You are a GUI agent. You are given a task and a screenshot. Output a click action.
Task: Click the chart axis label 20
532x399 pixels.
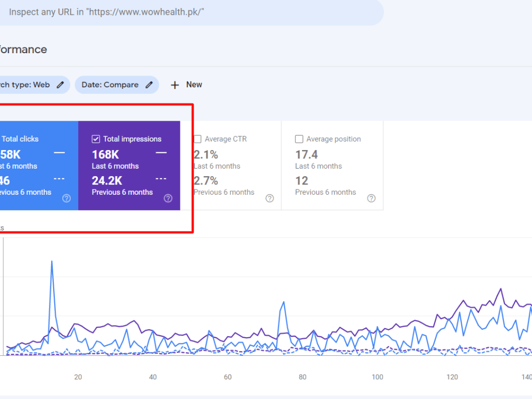click(78, 377)
